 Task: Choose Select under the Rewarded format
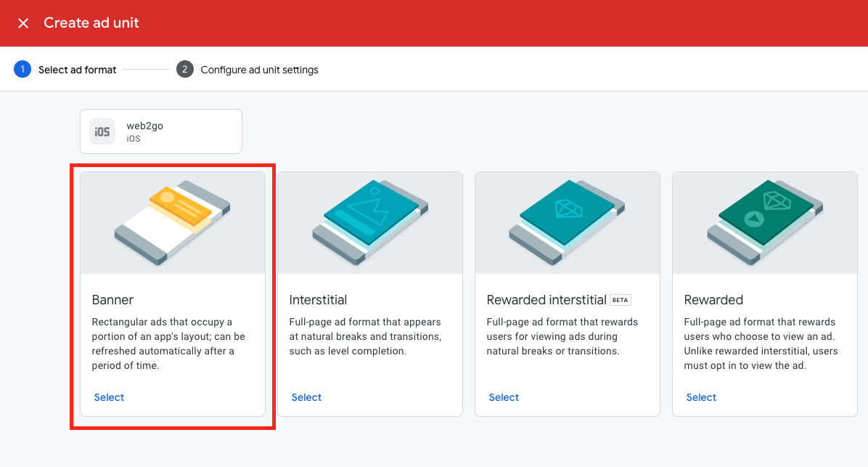click(702, 397)
